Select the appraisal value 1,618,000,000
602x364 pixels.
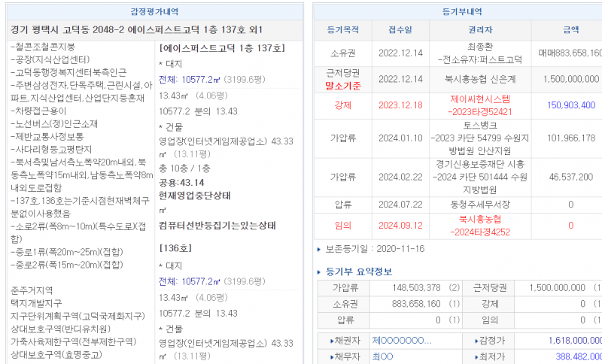coord(567,341)
